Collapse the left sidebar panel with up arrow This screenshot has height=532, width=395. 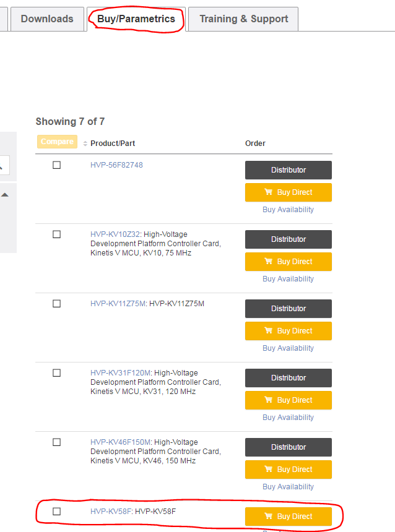[x=5, y=195]
